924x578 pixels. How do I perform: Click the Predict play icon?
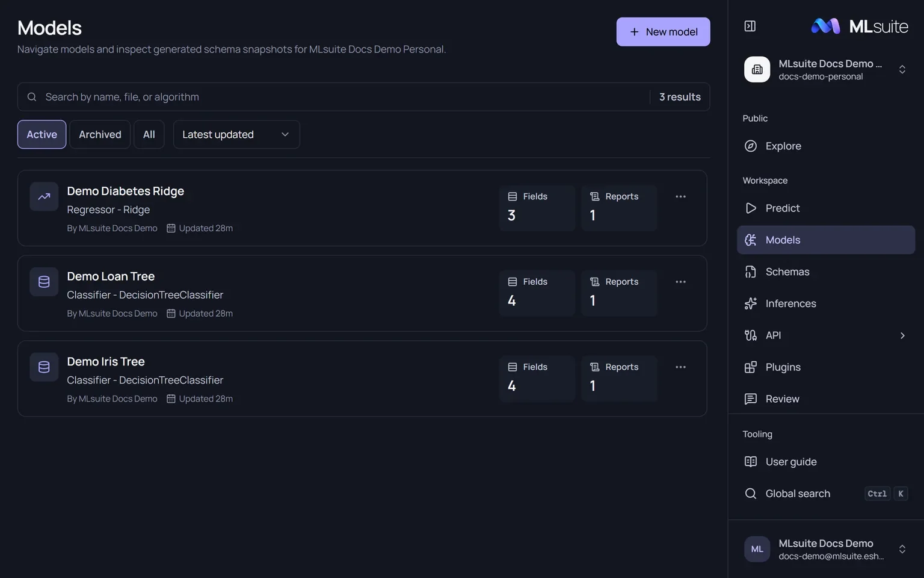point(750,208)
